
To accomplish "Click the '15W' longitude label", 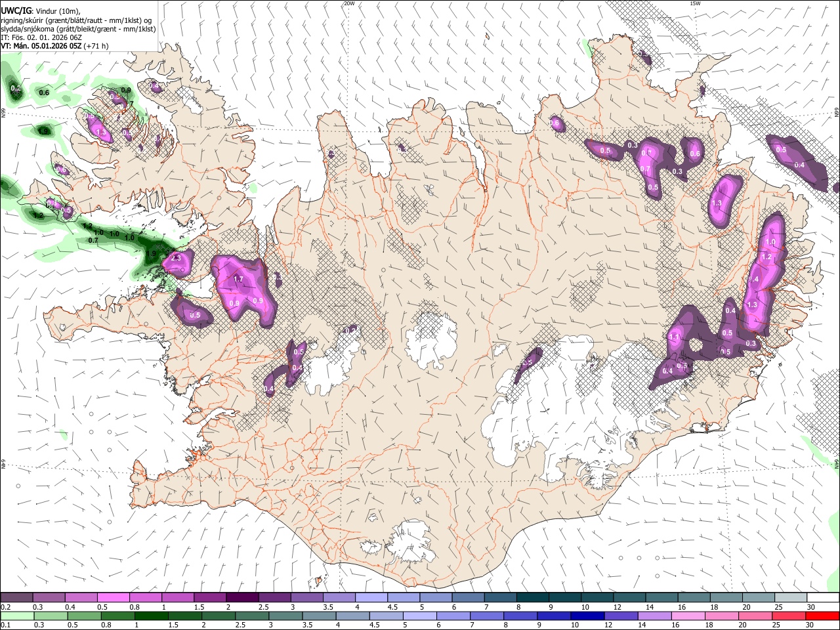I will (x=695, y=3).
